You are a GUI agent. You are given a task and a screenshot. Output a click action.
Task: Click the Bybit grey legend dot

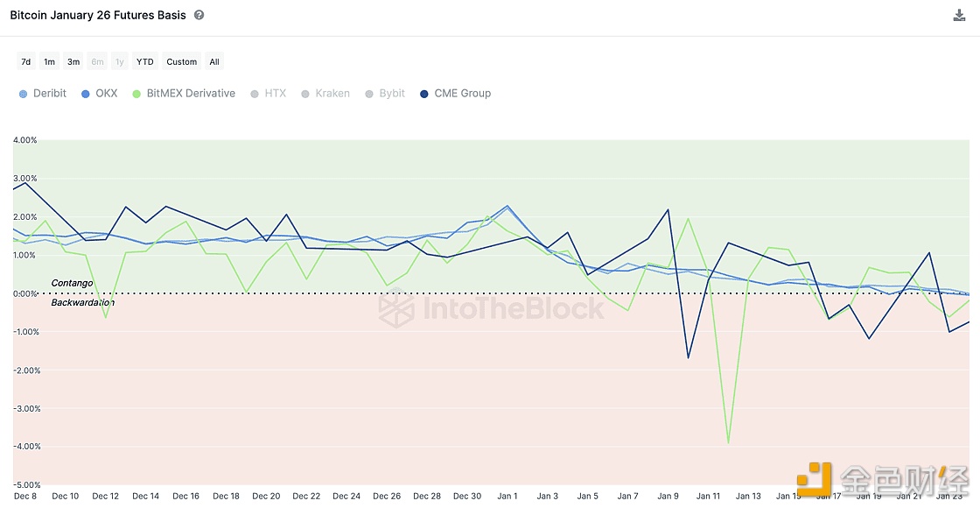(368, 94)
